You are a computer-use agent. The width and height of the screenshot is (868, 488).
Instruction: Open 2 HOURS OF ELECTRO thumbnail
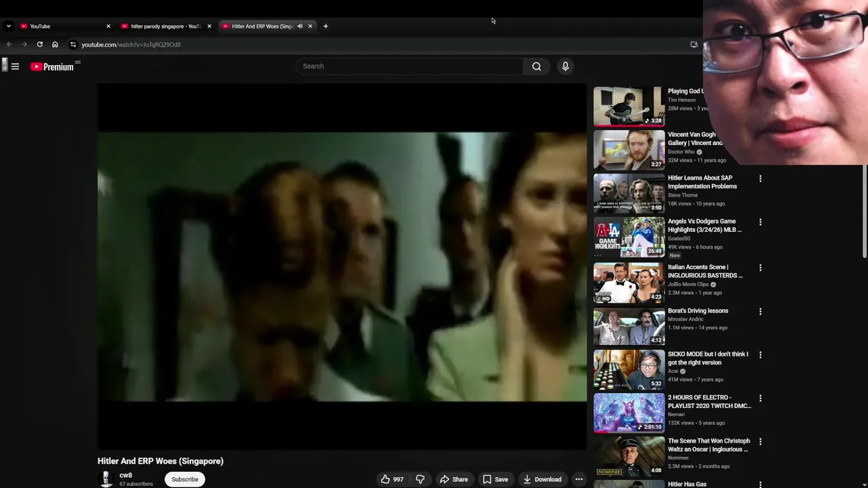[629, 413]
